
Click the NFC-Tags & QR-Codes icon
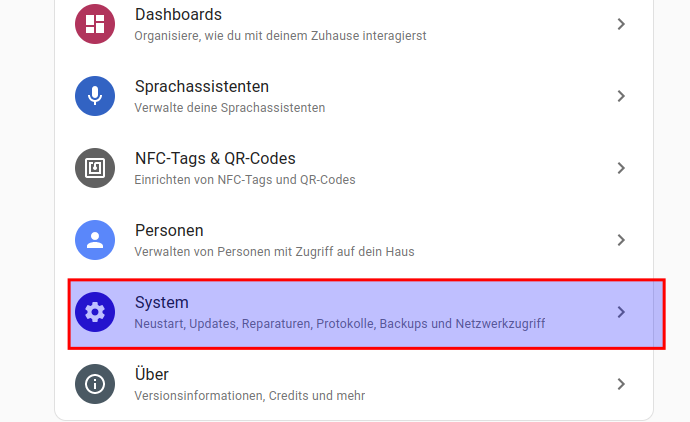coord(95,168)
